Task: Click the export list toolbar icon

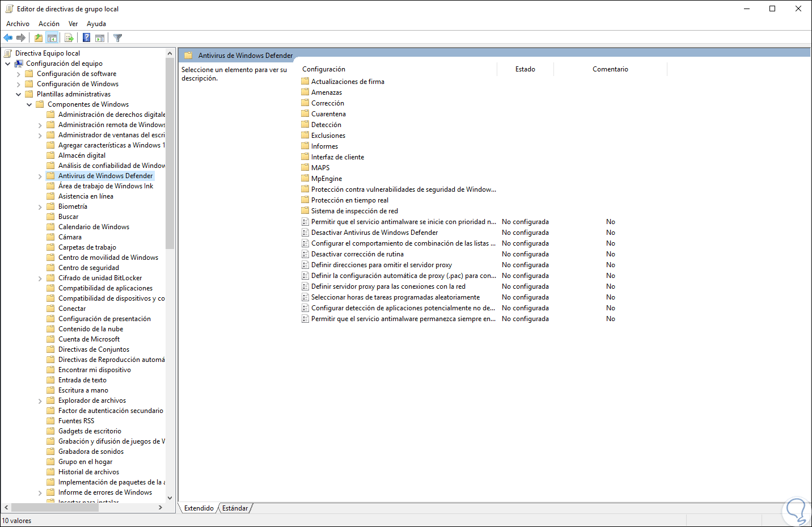Action: (x=69, y=38)
